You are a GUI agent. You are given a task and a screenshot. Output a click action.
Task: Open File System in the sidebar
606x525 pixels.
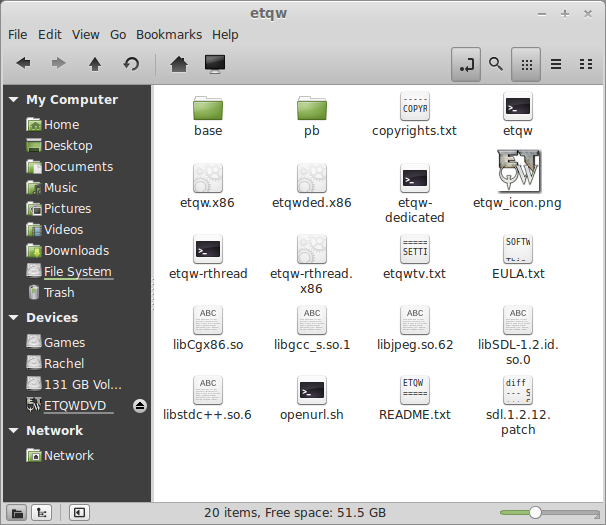coord(70,271)
